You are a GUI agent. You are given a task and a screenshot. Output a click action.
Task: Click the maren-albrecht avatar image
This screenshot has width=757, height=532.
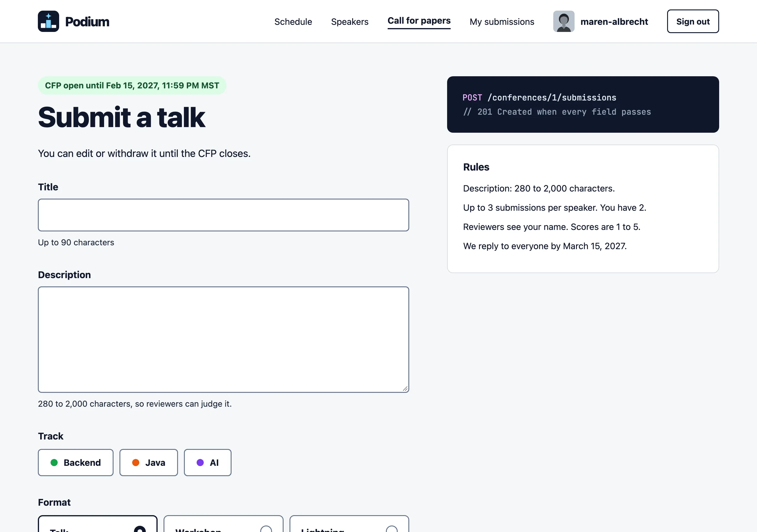(564, 21)
